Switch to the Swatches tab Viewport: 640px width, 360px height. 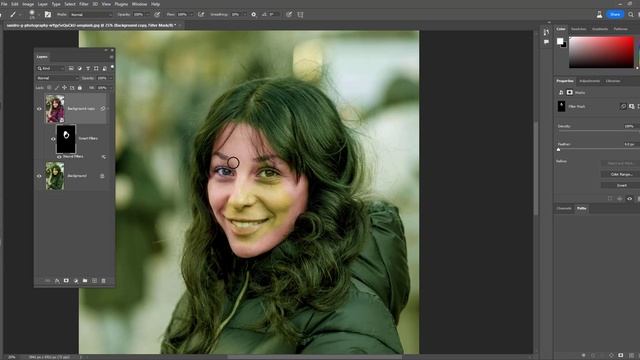click(578, 29)
